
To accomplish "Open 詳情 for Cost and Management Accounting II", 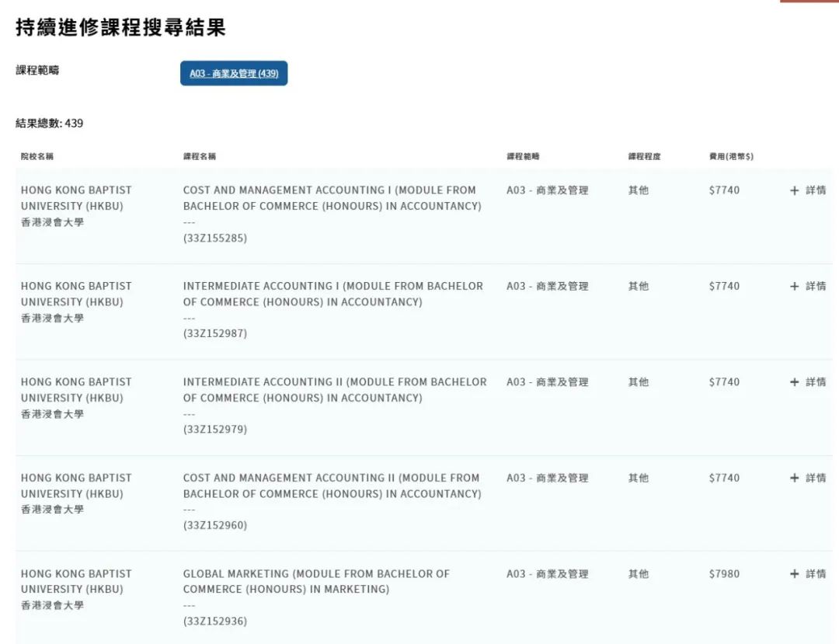I will pos(808,478).
